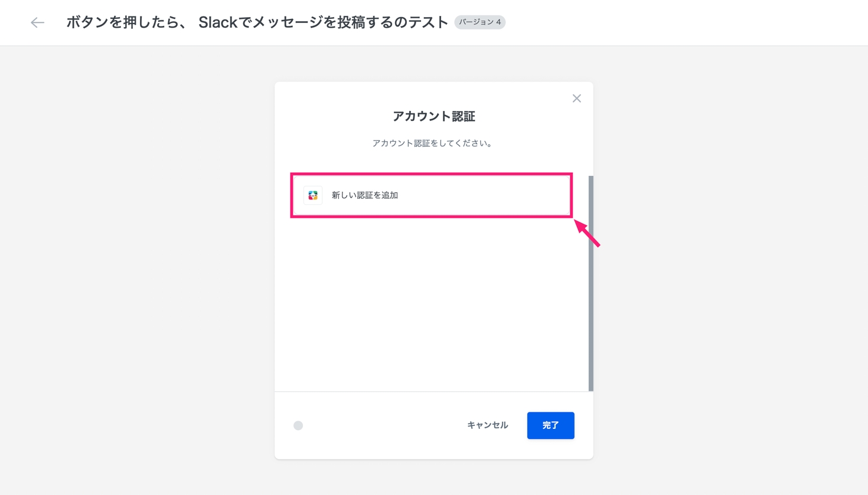Click the Slack logo icon
The image size is (868, 495).
pos(313,195)
